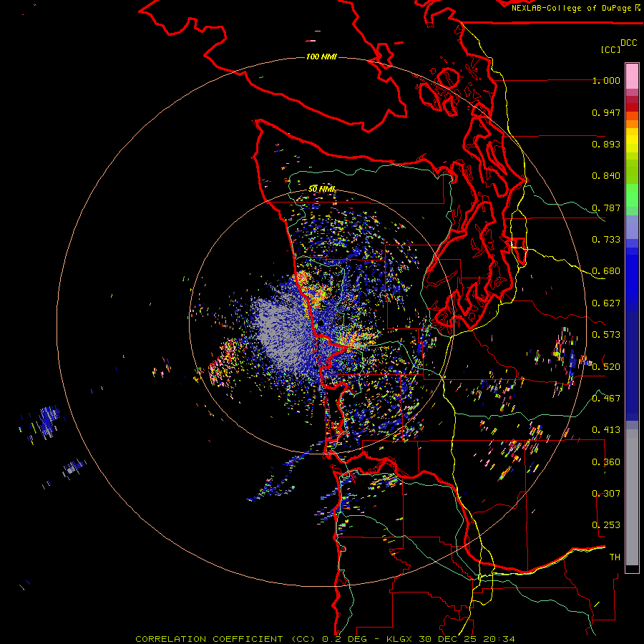Select the 0.947 legend value

[x=606, y=112]
